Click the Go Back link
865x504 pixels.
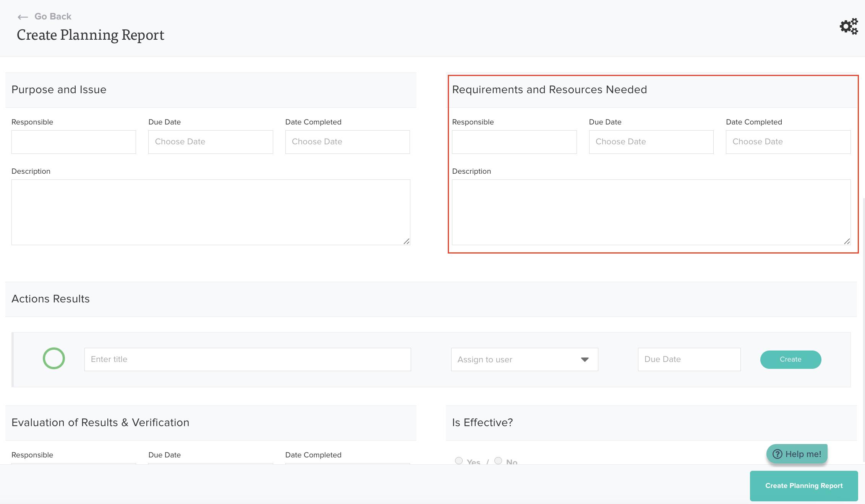point(53,16)
